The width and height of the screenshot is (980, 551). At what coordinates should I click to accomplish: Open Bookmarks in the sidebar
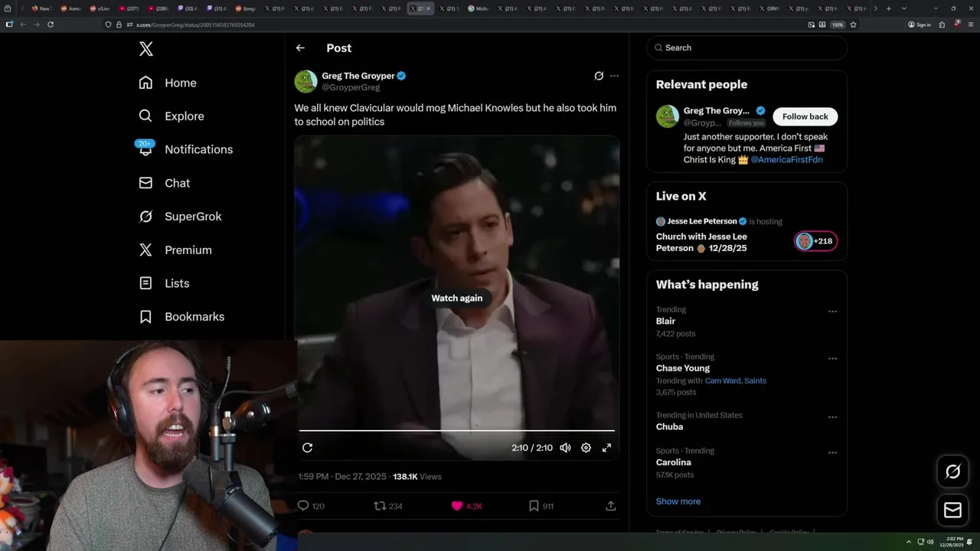(x=181, y=317)
